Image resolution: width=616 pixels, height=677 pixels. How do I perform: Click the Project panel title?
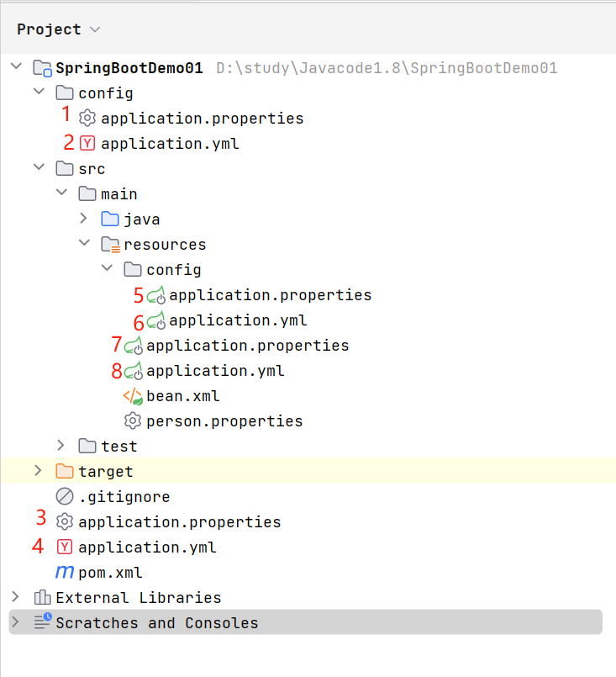49,29
